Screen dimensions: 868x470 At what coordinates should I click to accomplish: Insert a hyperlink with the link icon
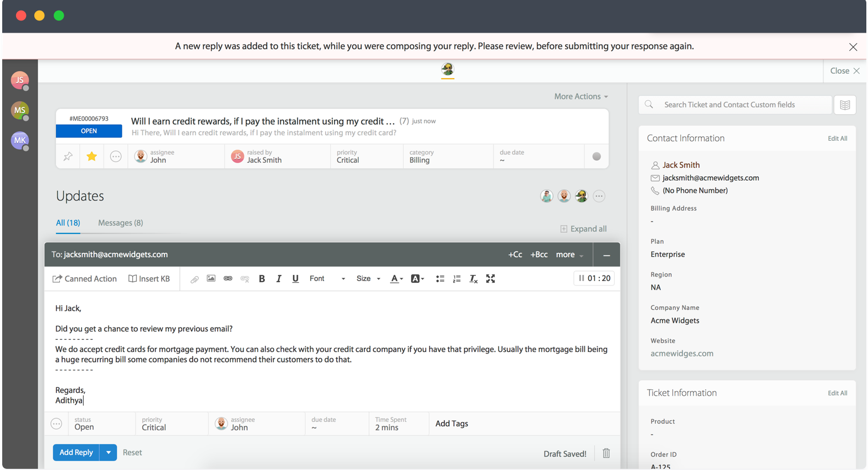[228, 278]
